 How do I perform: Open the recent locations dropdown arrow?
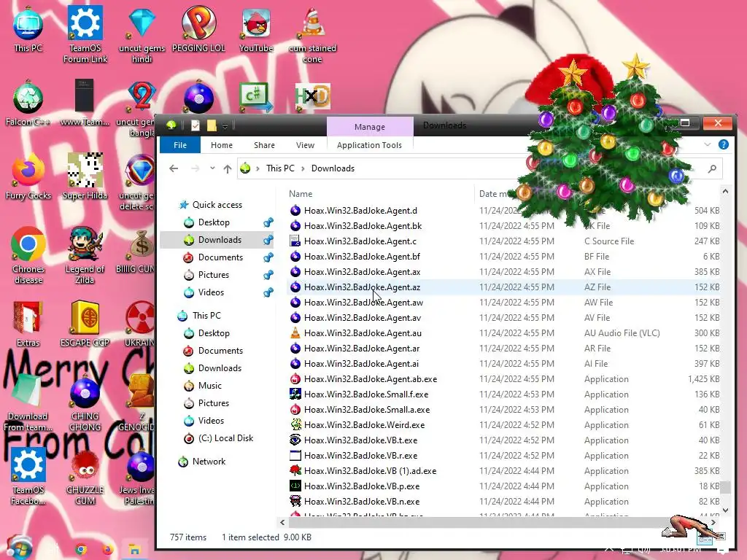(x=212, y=168)
